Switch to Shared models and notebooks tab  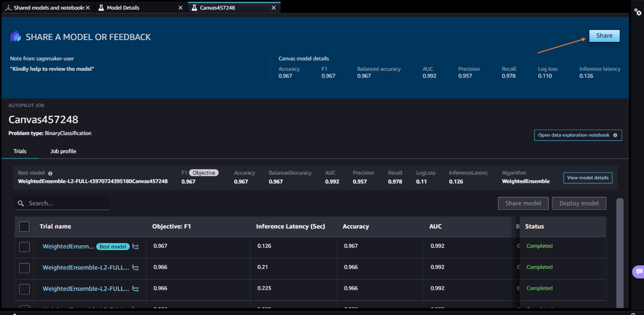pos(47,8)
